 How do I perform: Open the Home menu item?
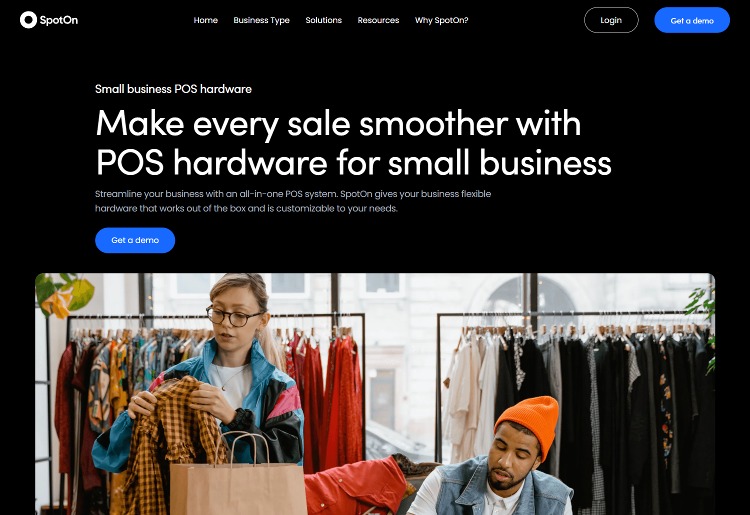(x=206, y=20)
